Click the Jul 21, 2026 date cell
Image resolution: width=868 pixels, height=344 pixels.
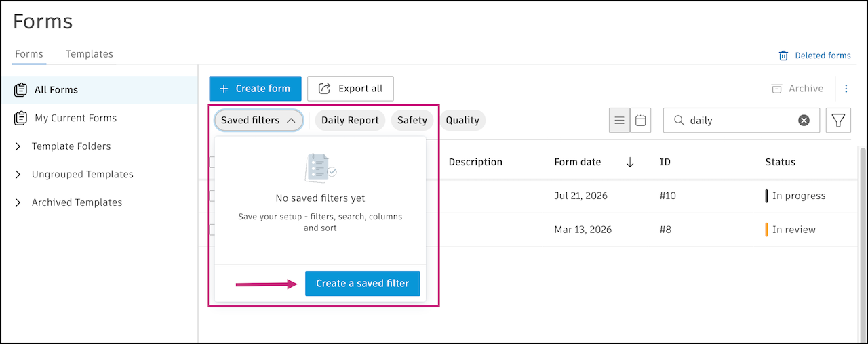(580, 196)
